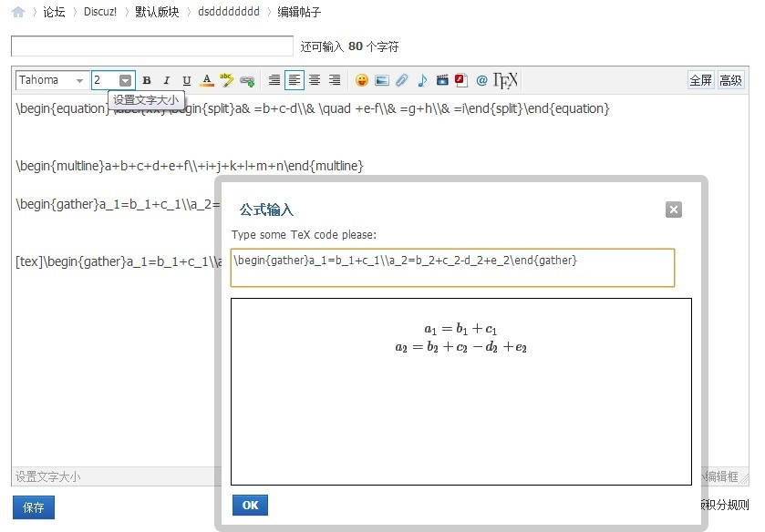The width and height of the screenshot is (765, 532).
Task: Select justify alignment icon
Action: [274, 80]
